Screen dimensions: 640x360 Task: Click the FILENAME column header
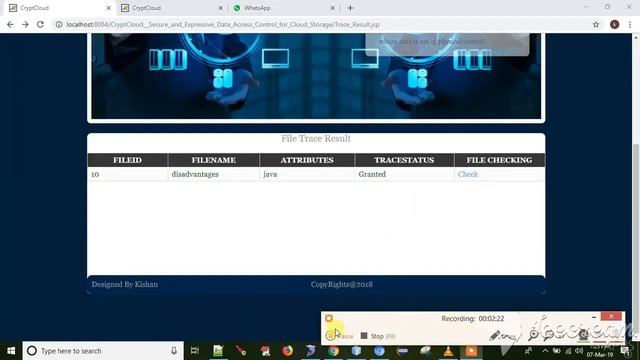(x=213, y=160)
